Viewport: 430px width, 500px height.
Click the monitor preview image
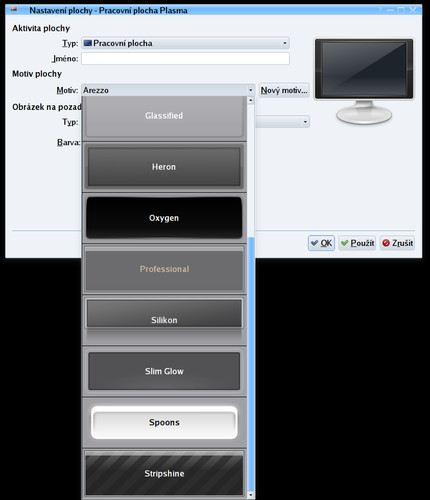364,81
